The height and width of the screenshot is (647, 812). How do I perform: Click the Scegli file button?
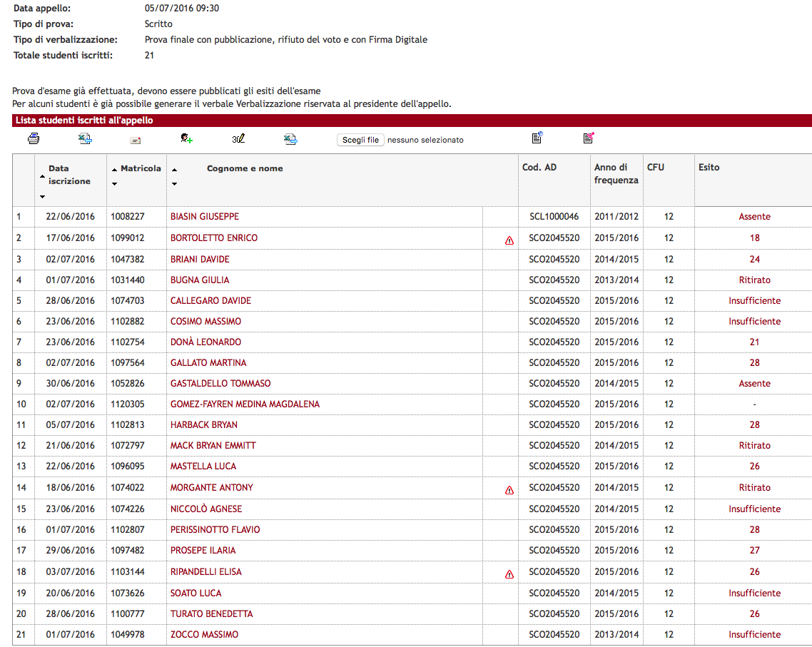pyautogui.click(x=360, y=140)
